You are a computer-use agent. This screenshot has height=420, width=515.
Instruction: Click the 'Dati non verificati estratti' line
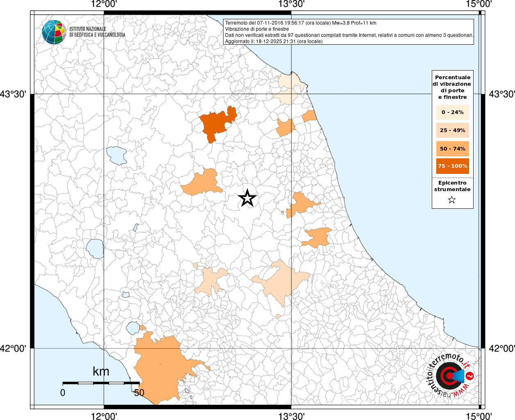pos(349,35)
